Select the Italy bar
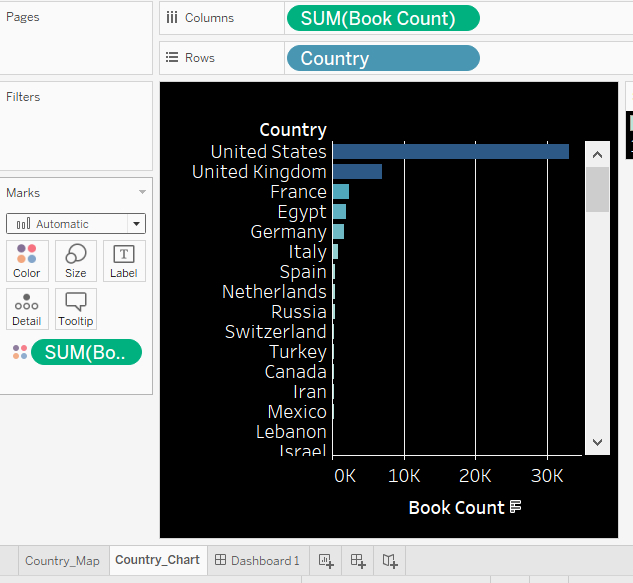Viewport: 633px width, 583px height. [335, 252]
